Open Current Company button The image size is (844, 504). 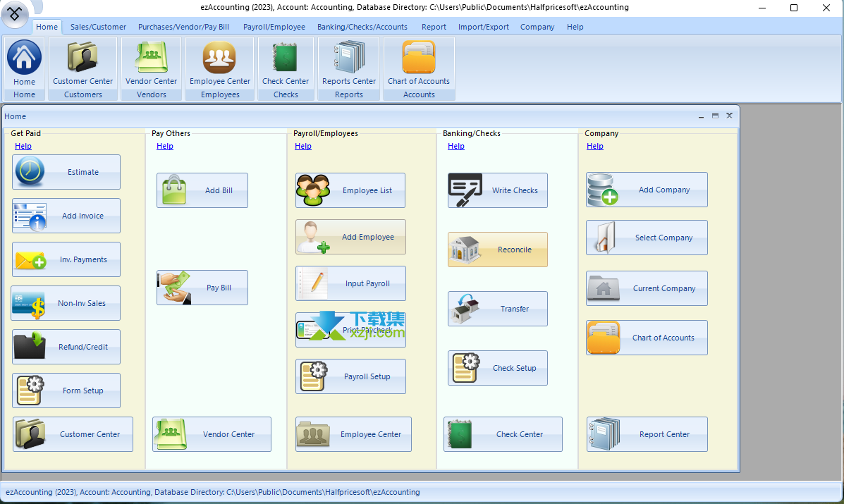pos(647,288)
